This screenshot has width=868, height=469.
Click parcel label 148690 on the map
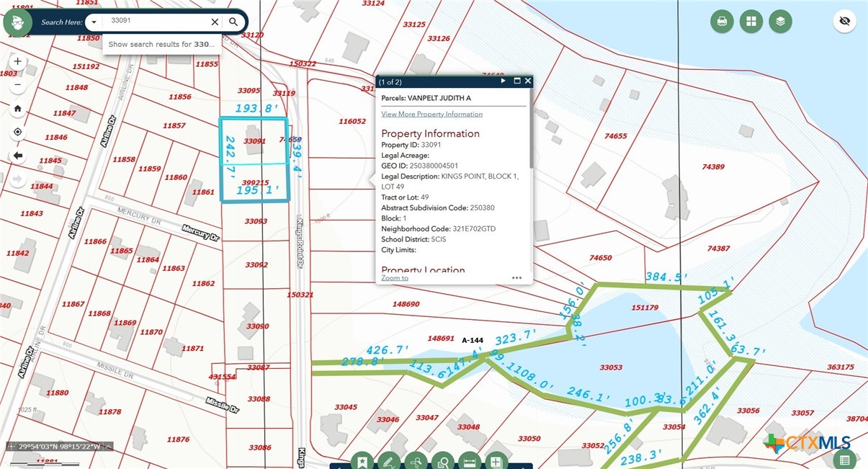406,304
